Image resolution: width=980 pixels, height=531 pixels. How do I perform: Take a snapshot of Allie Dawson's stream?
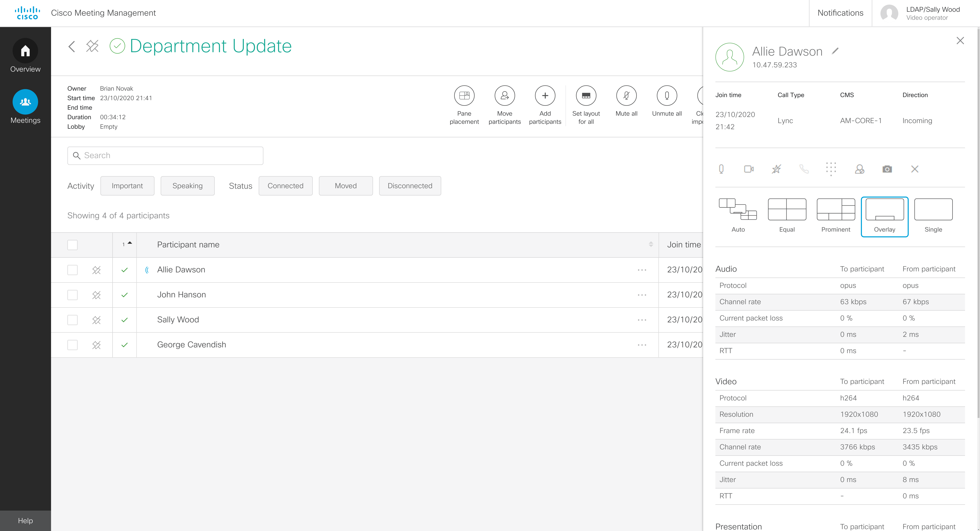(x=887, y=169)
